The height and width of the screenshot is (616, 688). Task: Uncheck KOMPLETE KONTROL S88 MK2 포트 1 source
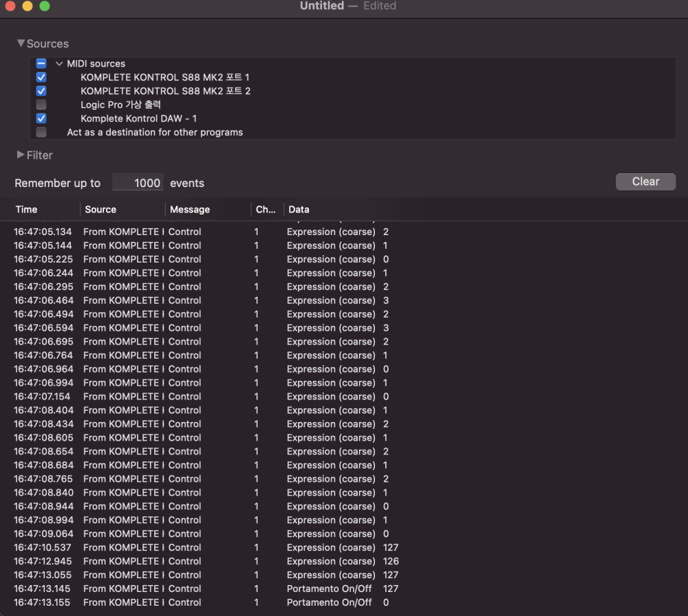pos(41,77)
